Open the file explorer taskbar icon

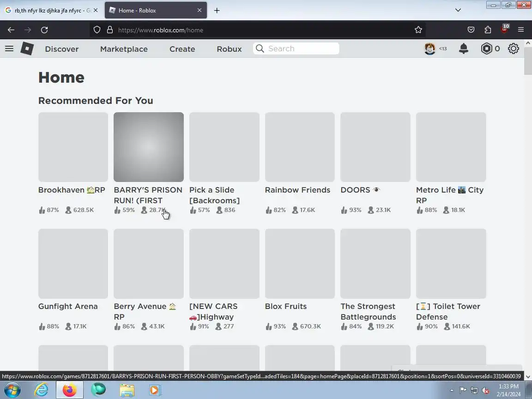pyautogui.click(x=127, y=390)
